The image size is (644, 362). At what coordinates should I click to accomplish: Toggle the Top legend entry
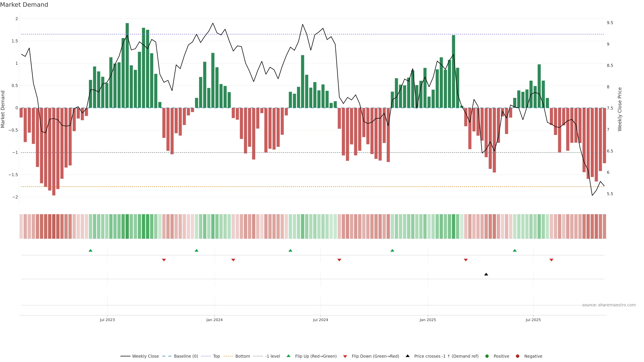(x=216, y=356)
